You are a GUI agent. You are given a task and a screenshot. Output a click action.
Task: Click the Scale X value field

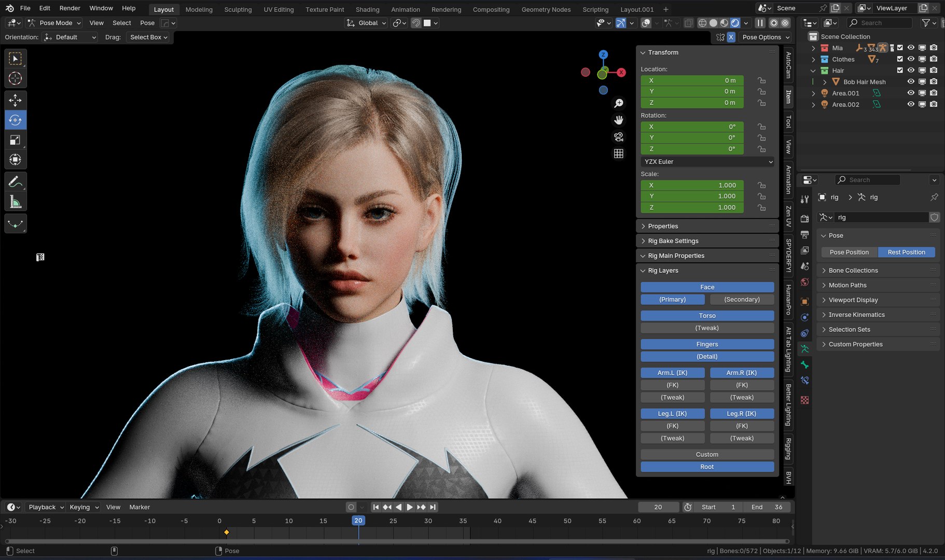(692, 185)
